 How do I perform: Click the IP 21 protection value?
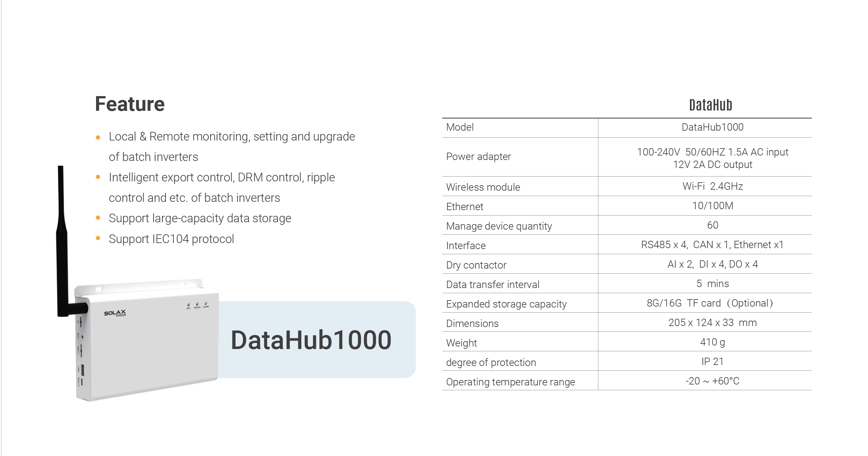click(712, 361)
